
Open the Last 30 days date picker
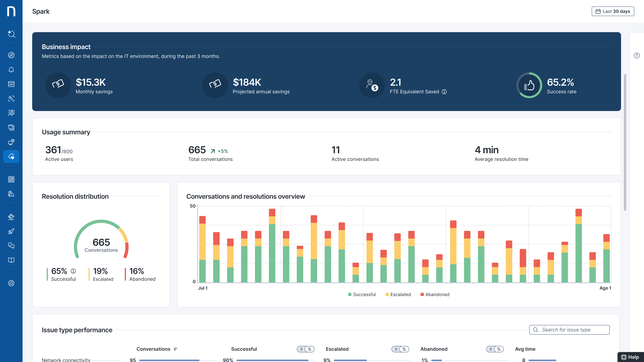(x=613, y=11)
